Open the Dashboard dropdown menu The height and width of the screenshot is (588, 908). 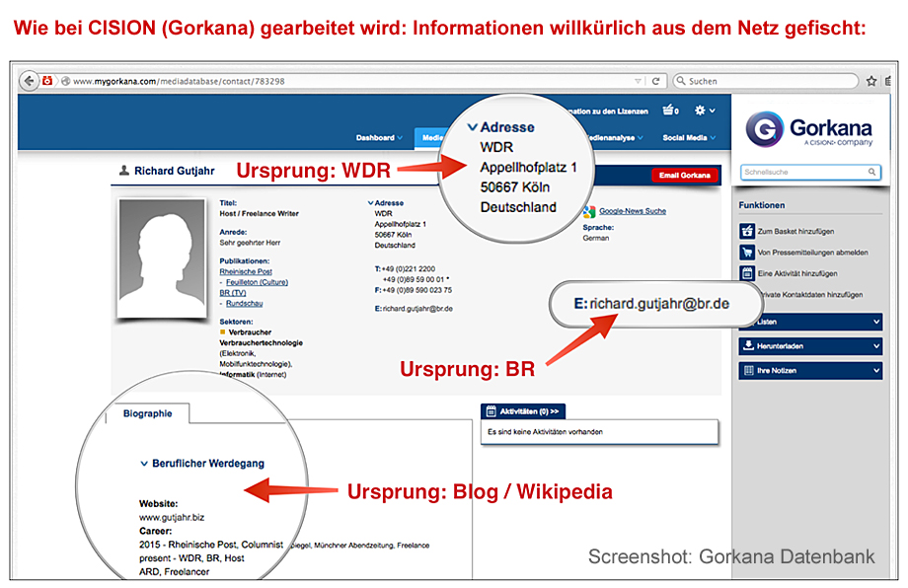(x=379, y=138)
